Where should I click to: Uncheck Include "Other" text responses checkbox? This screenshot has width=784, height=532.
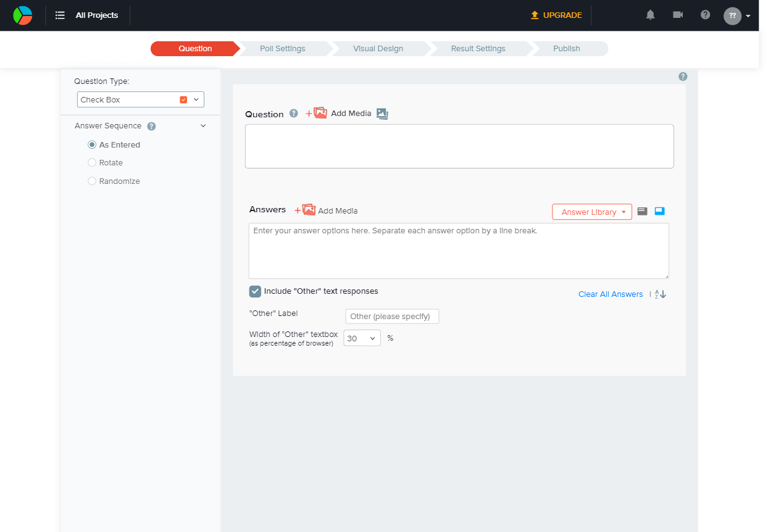pyautogui.click(x=255, y=291)
